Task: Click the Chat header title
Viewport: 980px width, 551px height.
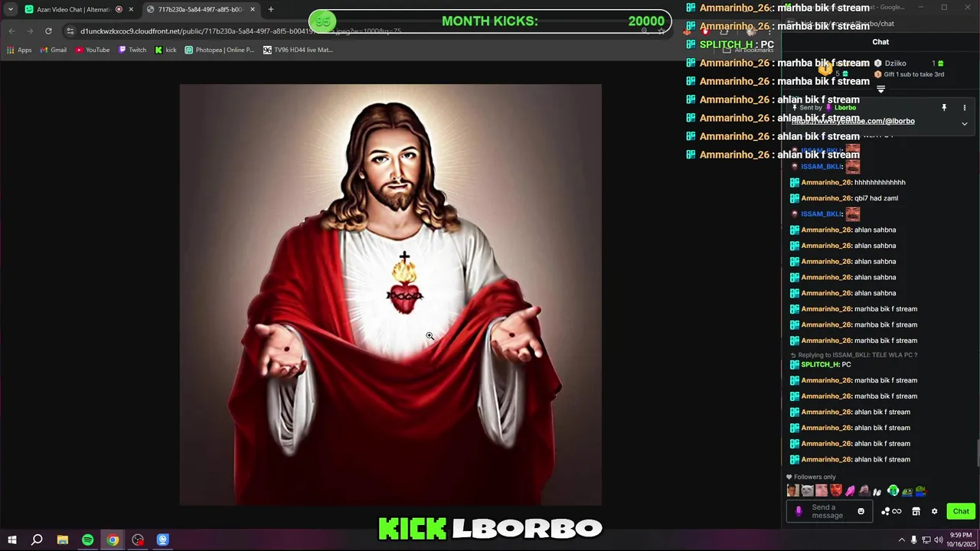Action: coord(880,42)
